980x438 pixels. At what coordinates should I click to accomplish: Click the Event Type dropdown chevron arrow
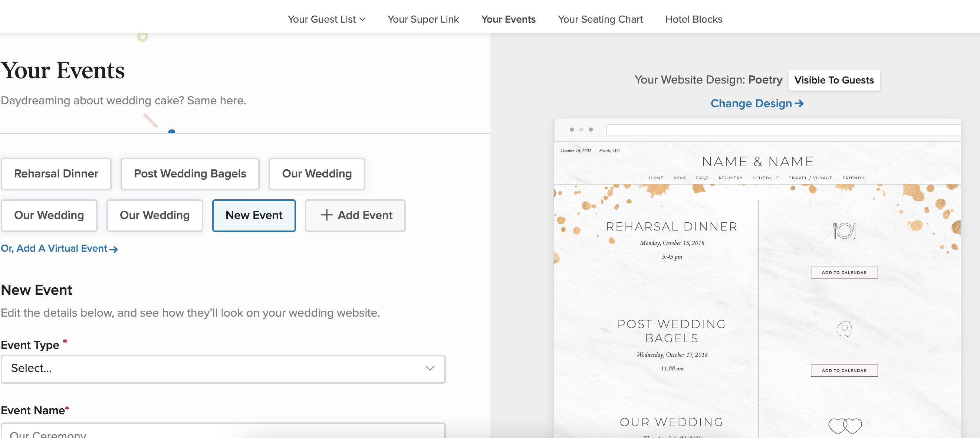click(430, 368)
